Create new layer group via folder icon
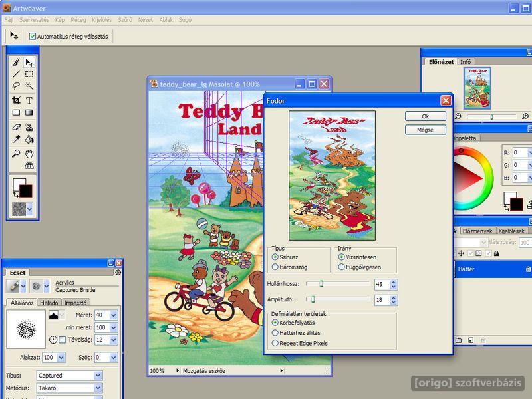 click(458, 340)
